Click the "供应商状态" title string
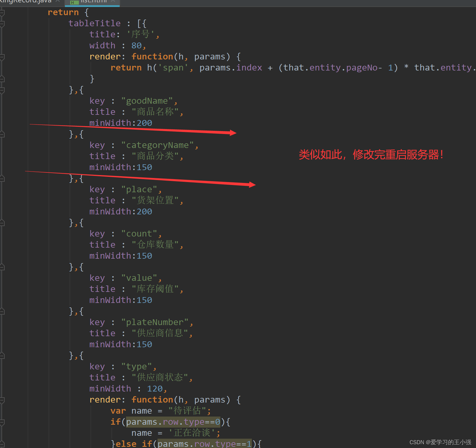The width and height of the screenshot is (476, 448). pyautogui.click(x=160, y=378)
